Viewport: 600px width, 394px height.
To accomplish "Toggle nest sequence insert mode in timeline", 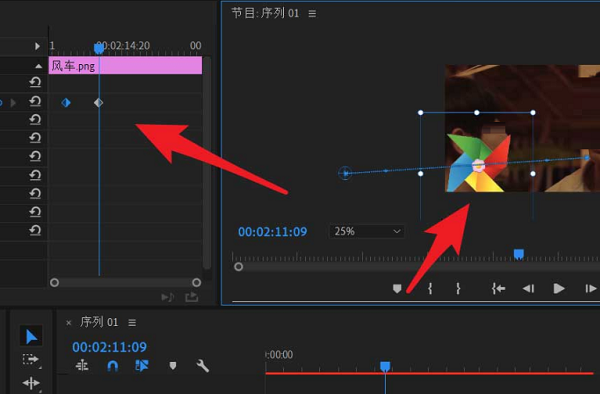I will tap(82, 366).
